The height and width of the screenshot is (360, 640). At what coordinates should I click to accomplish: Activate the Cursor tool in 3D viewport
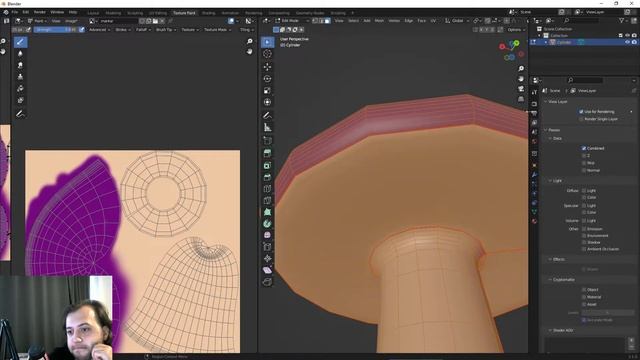pyautogui.click(x=267, y=54)
